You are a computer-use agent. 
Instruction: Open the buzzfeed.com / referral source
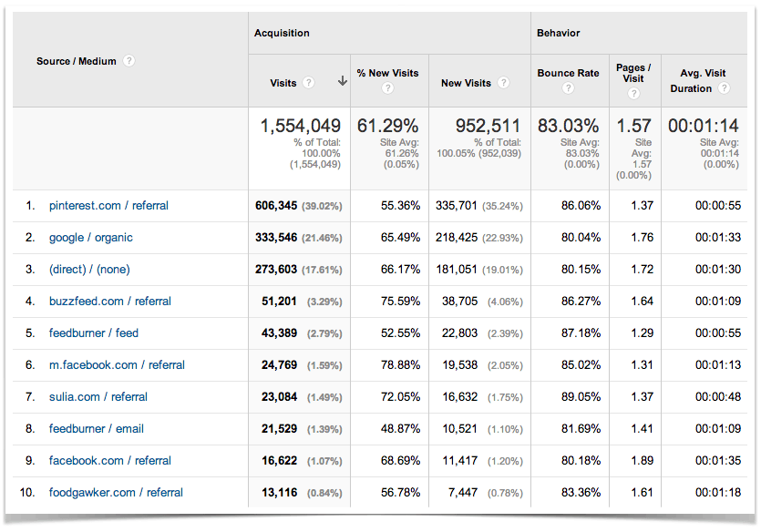pos(110,302)
